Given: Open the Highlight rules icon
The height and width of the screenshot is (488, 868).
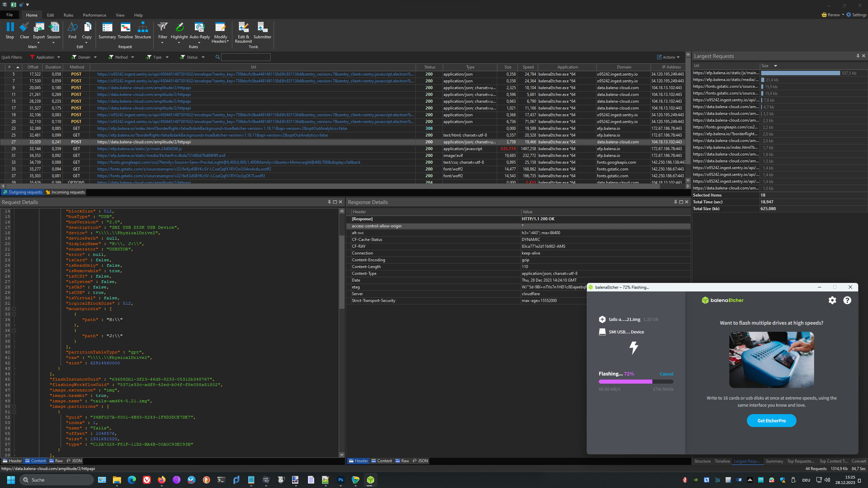Looking at the screenshot, I should pos(179,28).
